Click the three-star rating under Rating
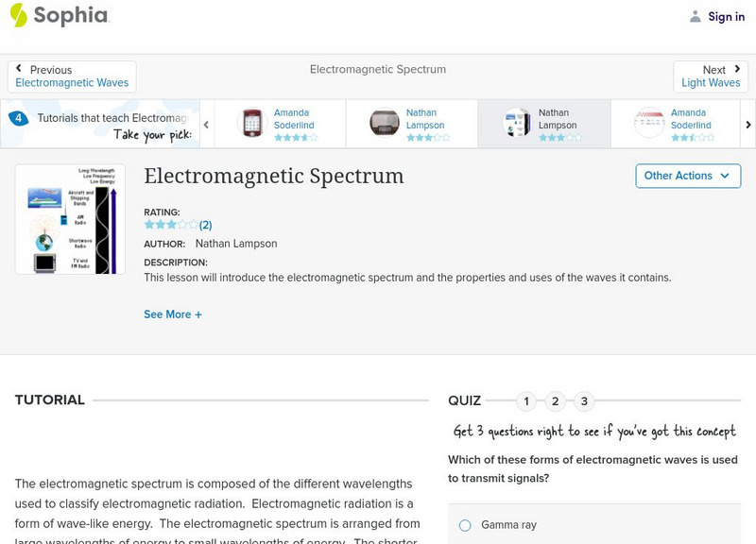Image resolution: width=756 pixels, height=544 pixels. [171, 225]
